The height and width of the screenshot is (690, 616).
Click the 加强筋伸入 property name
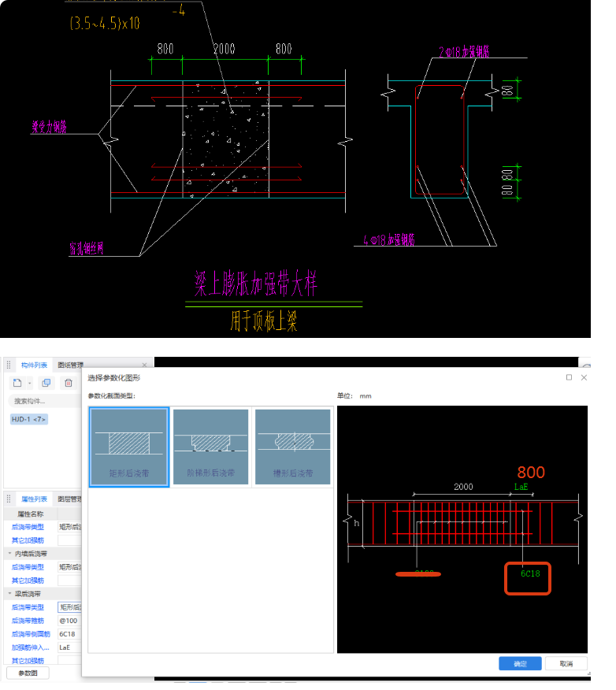pos(30,647)
